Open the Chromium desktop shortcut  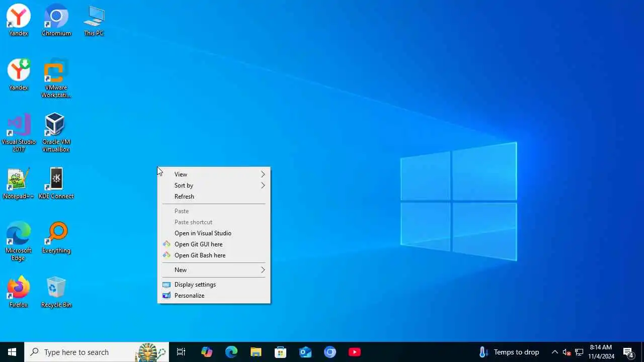coord(56,20)
